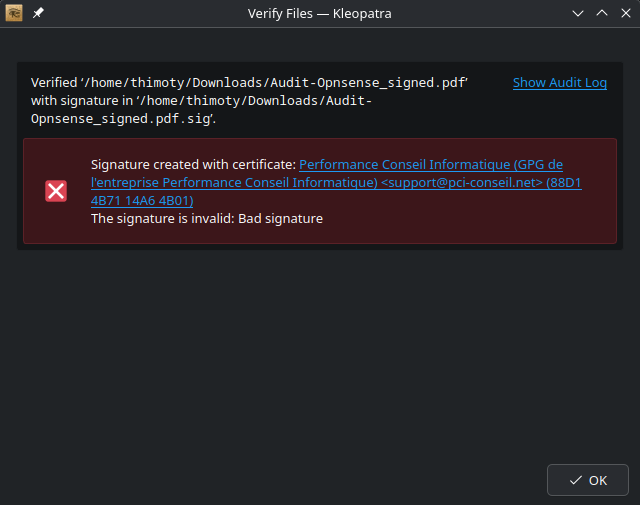Click the 'Signature created with certificate:' label
This screenshot has height=505, width=640.
coord(193,165)
